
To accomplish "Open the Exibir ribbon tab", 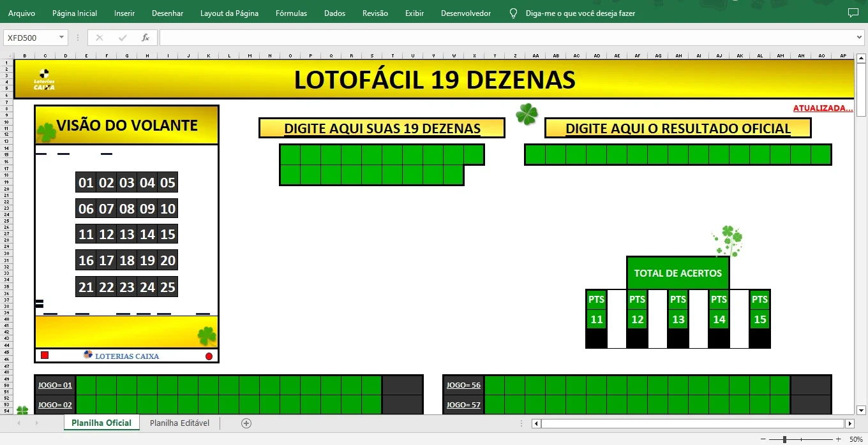I will [x=414, y=13].
